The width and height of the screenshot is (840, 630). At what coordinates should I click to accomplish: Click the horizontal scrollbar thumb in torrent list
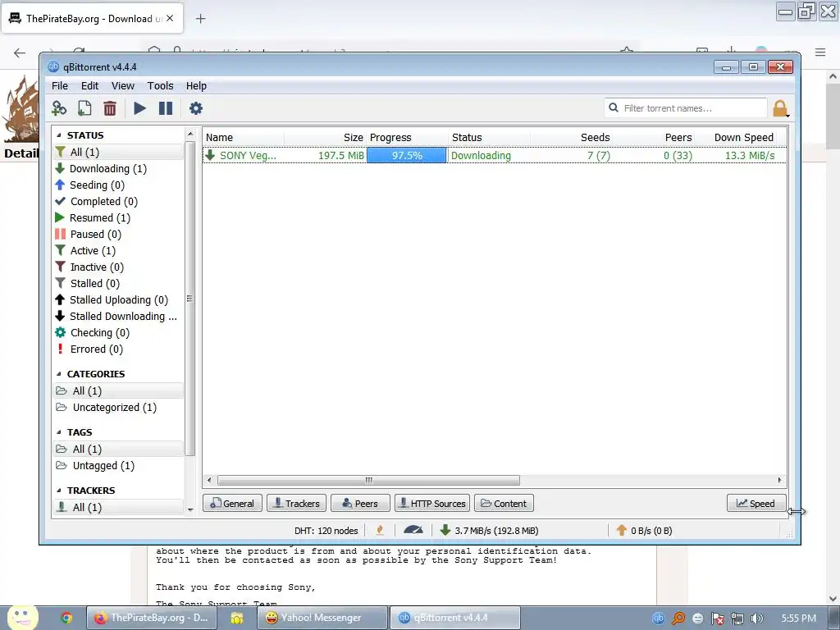(x=368, y=480)
